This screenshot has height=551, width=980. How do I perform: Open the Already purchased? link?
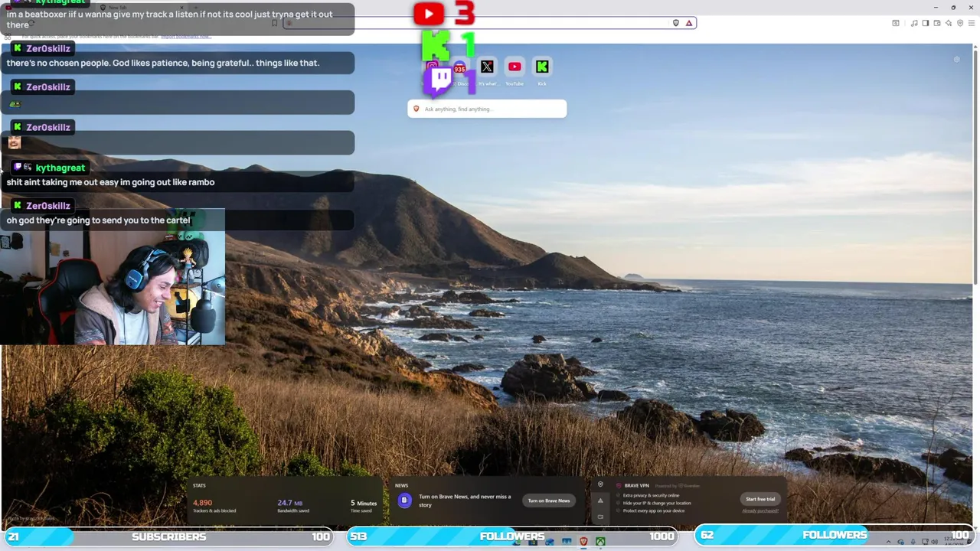[759, 510]
